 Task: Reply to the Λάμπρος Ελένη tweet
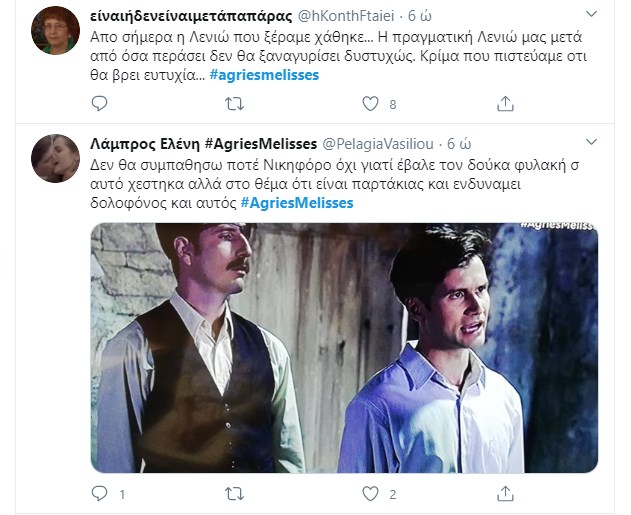pyautogui.click(x=99, y=493)
